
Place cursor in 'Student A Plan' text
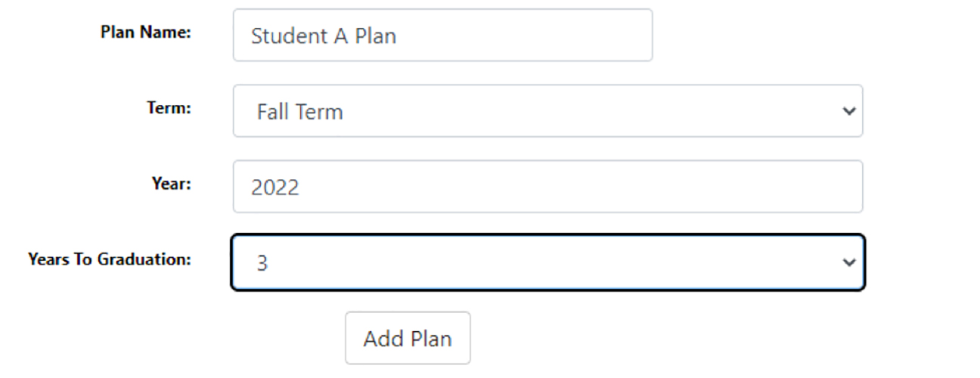point(324,36)
